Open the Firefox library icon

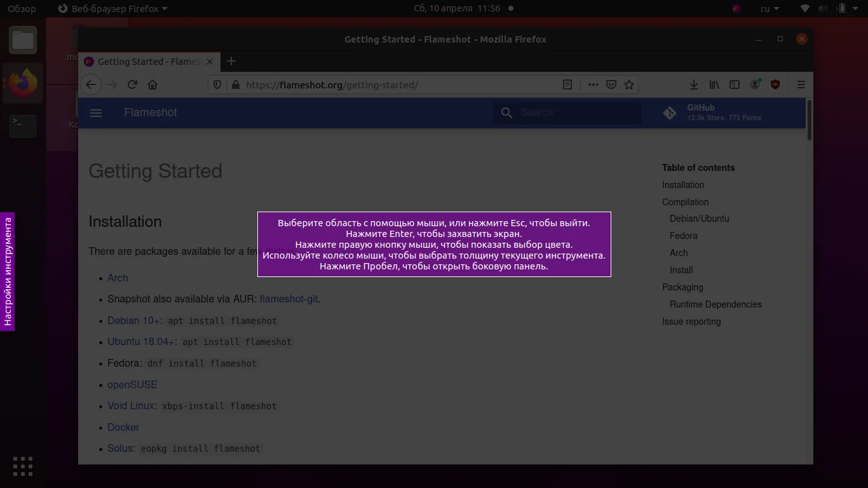point(714,85)
